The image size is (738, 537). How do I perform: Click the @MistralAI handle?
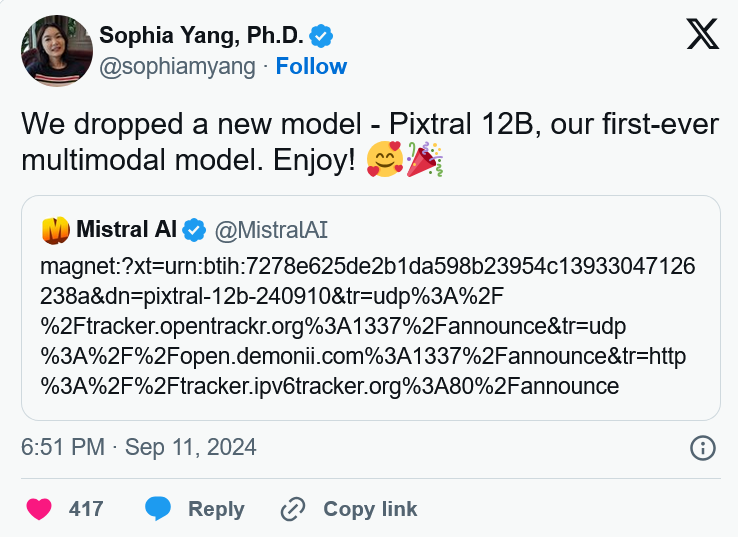(x=271, y=231)
